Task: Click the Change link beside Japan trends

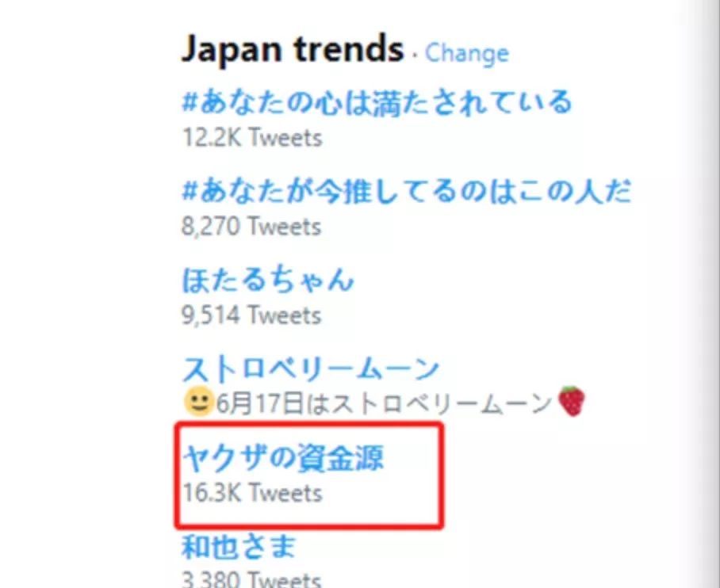Action: (466, 53)
